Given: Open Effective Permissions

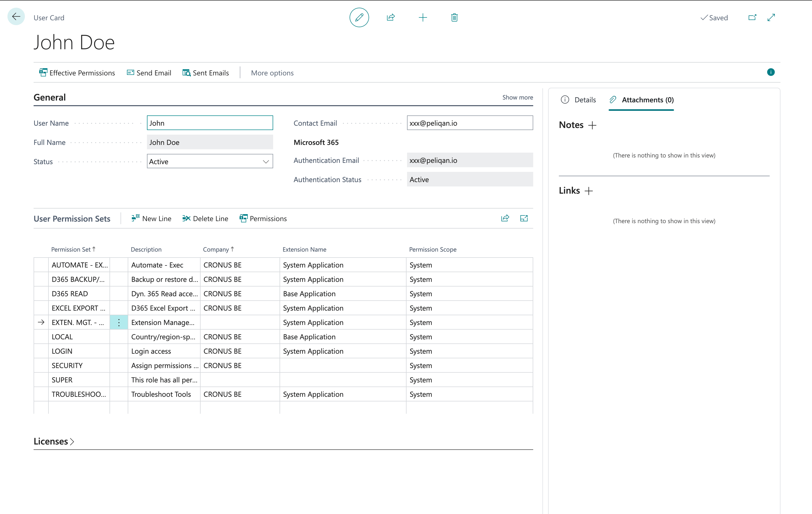Looking at the screenshot, I should [77, 73].
